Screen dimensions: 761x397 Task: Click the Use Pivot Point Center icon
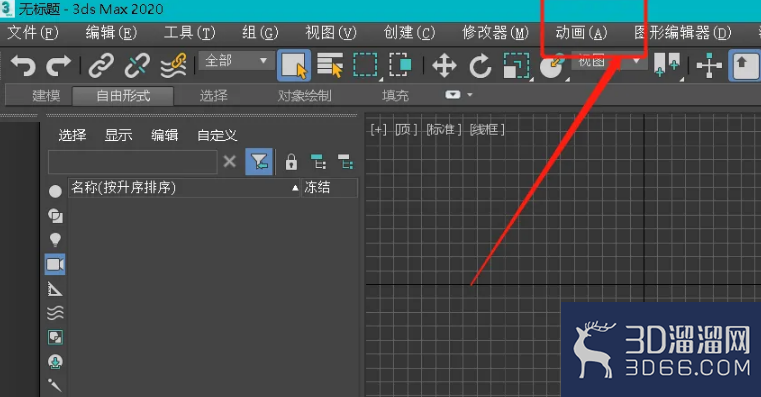(667, 66)
